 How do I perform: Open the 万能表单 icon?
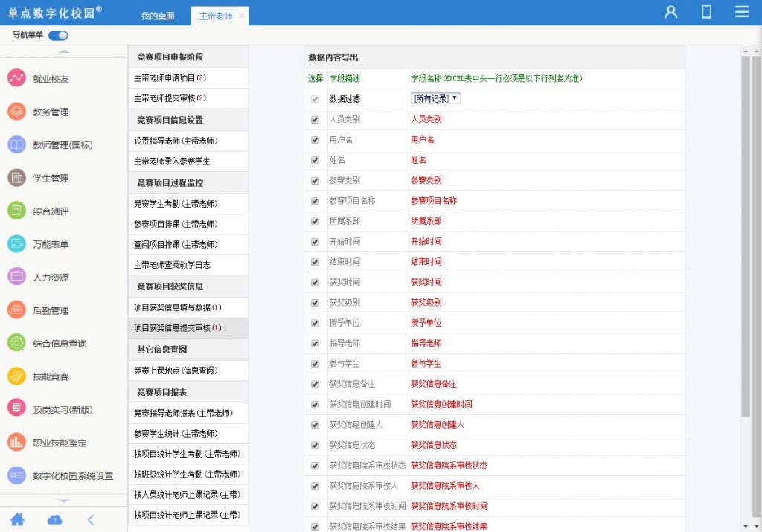(x=16, y=244)
